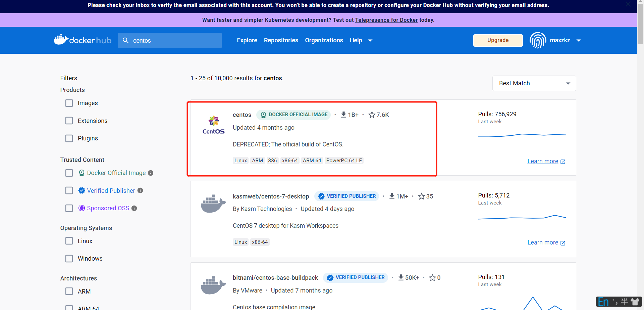Open Organizations in the navigation bar

(324, 40)
